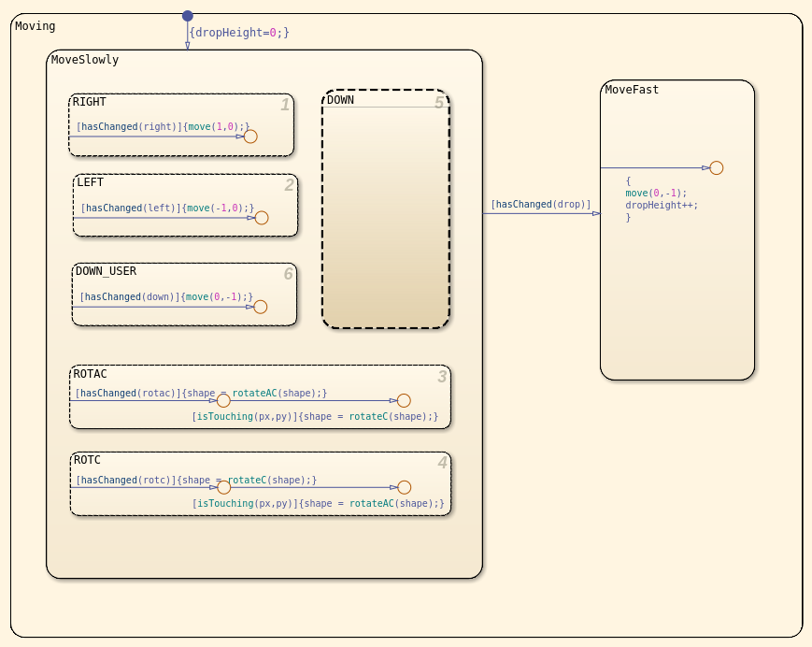Click the arrowhead of the [hasChanged(drop)] transition
This screenshot has width=812, height=647.
tap(596, 213)
